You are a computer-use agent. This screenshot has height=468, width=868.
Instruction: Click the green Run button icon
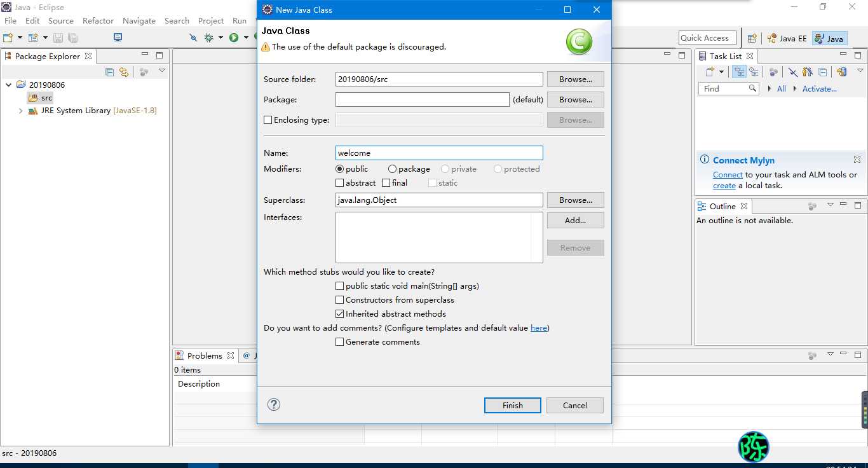[234, 38]
